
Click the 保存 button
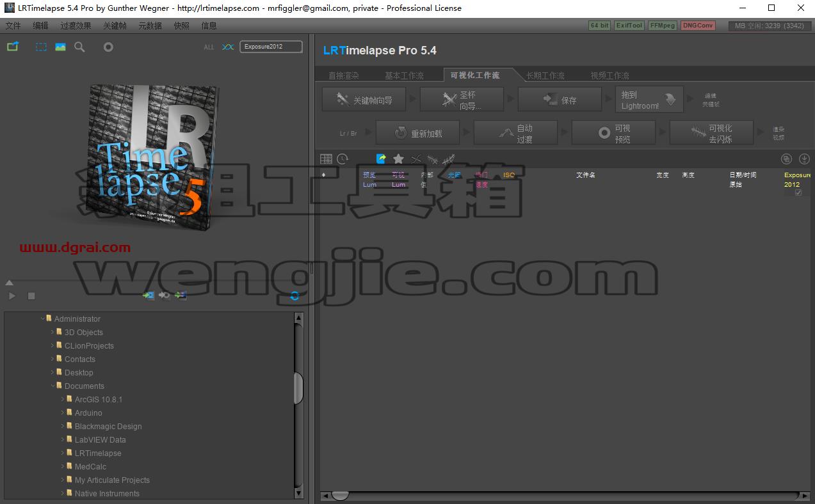point(560,100)
